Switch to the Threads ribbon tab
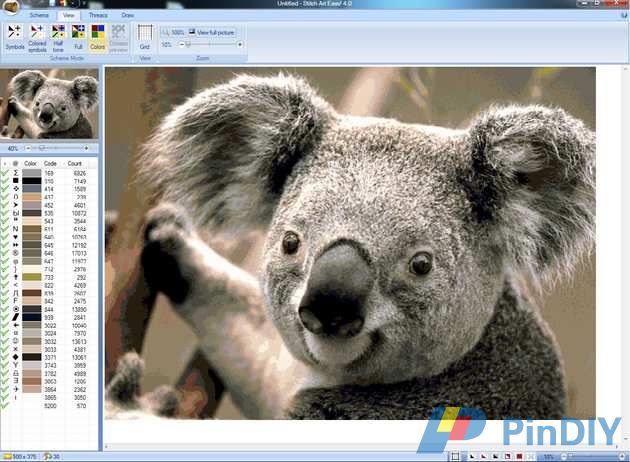The image size is (630, 462). [x=98, y=16]
